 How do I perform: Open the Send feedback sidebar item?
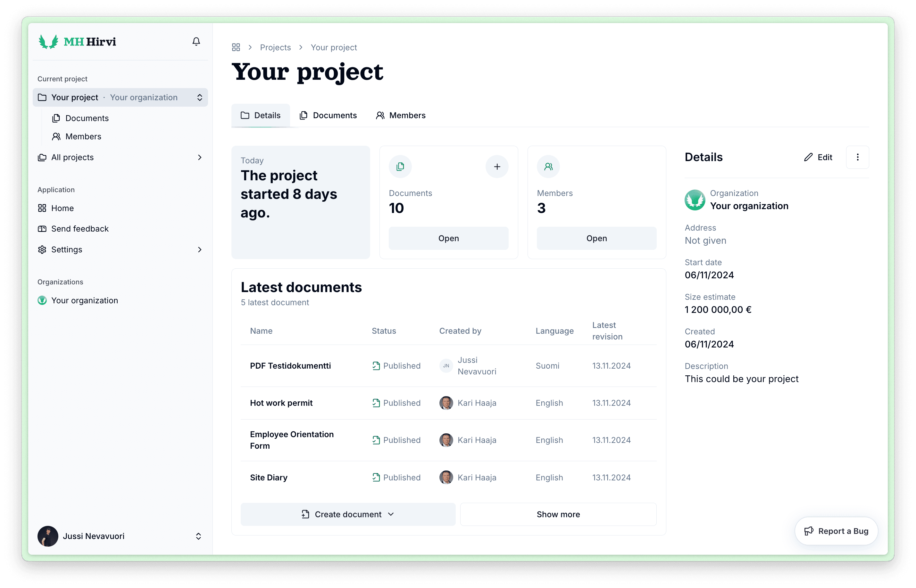click(x=80, y=229)
